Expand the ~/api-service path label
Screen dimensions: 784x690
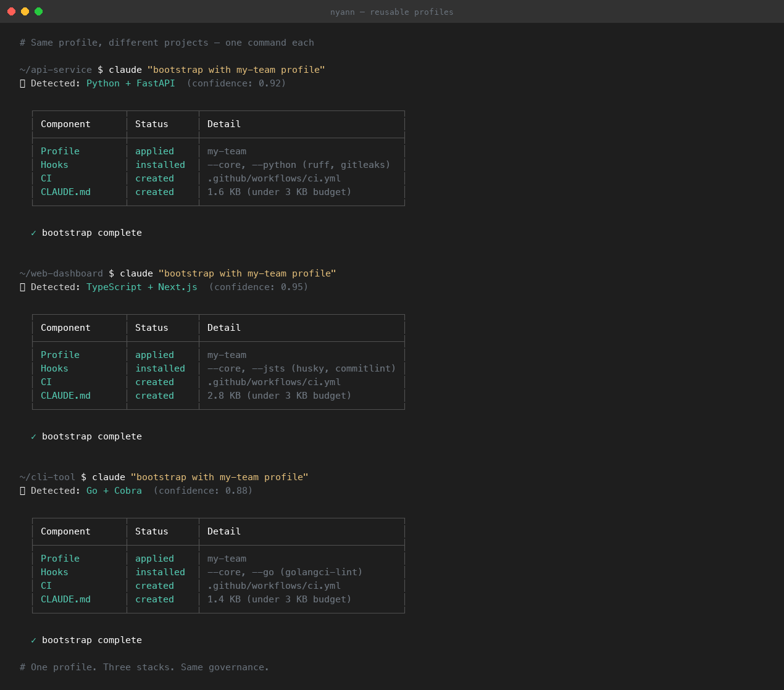[x=56, y=69]
